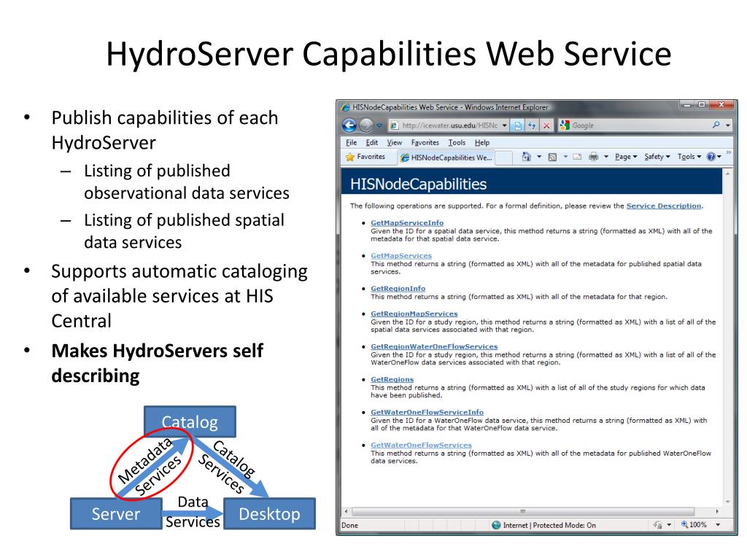Image resolution: width=747 pixels, height=560 pixels.
Task: Open the Favorites menu
Action: click(x=425, y=142)
